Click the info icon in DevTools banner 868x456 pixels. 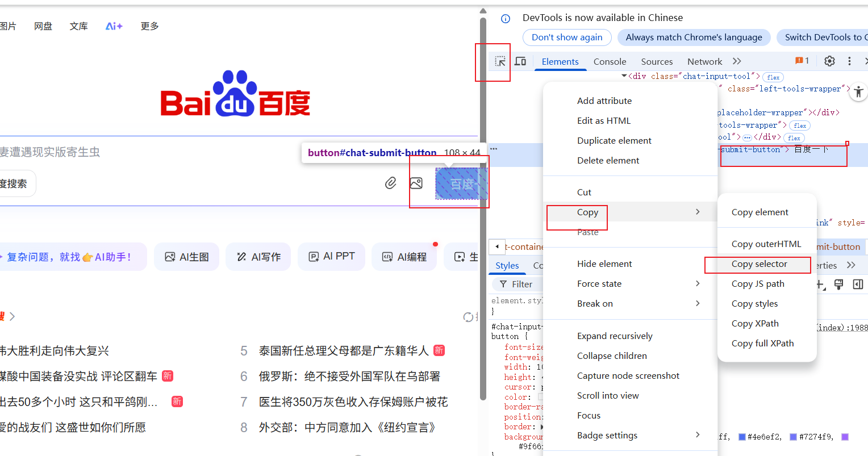tap(506, 19)
